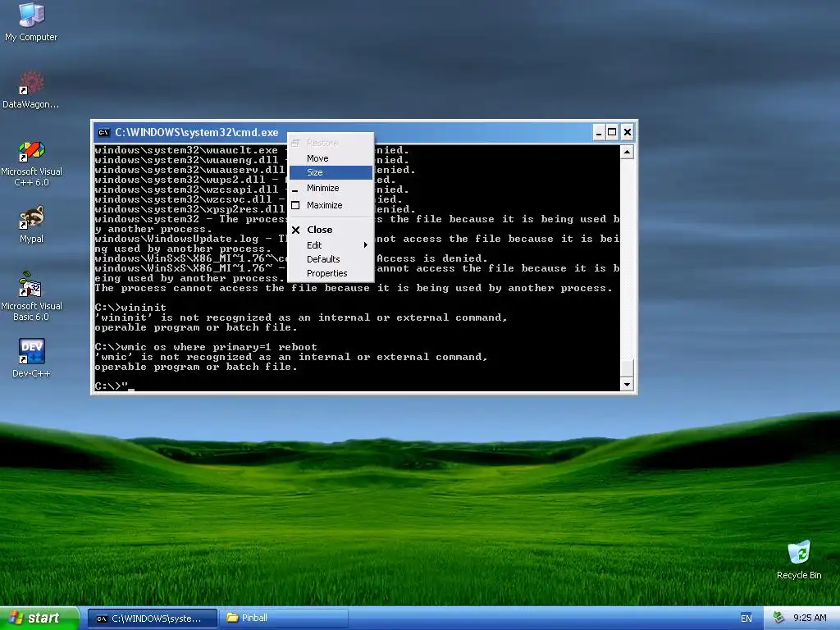The height and width of the screenshot is (630, 840).
Task: Click the console scrollbar up arrow
Action: 627,152
